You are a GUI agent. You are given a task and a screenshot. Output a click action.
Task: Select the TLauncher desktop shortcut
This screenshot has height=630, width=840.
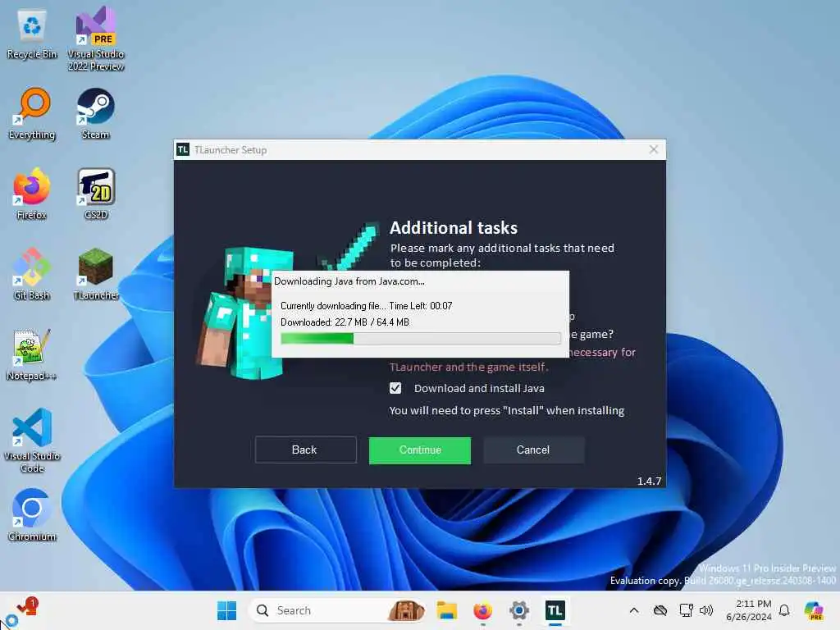pyautogui.click(x=96, y=274)
